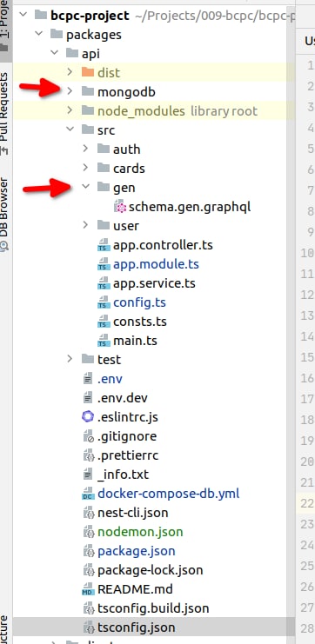This screenshot has width=315, height=644.
Task: Click the Markdown icon next to README.md
Action: coord(88,589)
